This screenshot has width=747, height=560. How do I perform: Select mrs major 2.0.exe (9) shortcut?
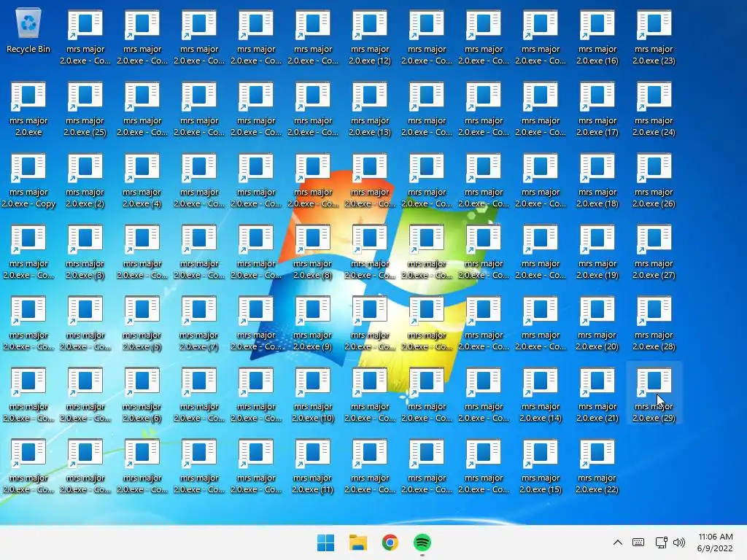coord(312,323)
